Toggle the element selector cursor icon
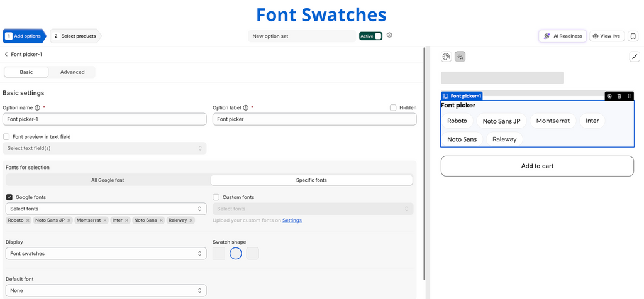Viewport: 644px width, 299px height. (x=460, y=57)
